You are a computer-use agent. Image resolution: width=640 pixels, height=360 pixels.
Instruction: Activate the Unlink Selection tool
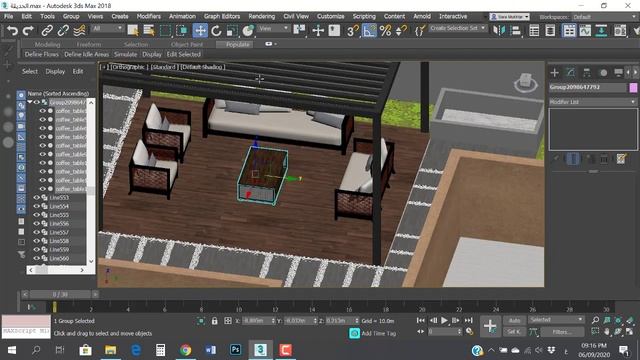coord(63,31)
